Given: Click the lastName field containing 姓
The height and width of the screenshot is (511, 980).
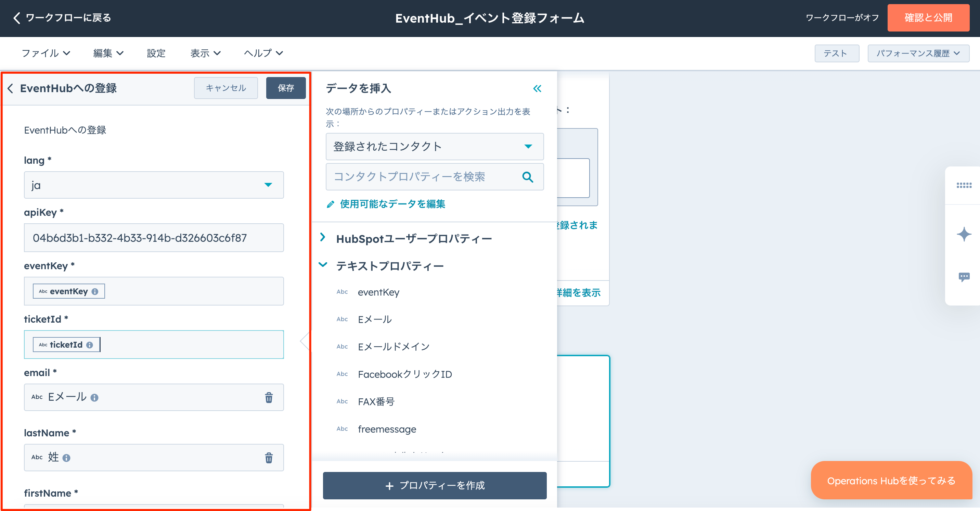Looking at the screenshot, I should click(154, 458).
